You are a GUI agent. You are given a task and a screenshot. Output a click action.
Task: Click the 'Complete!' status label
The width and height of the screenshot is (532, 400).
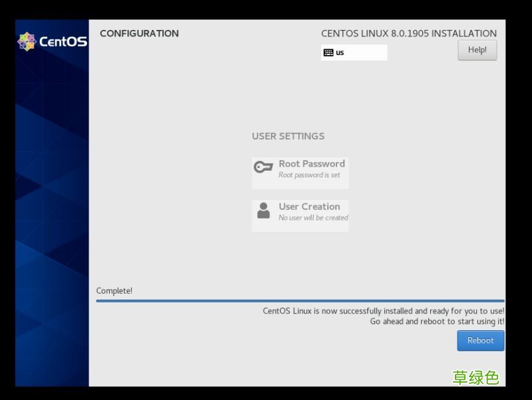(114, 290)
